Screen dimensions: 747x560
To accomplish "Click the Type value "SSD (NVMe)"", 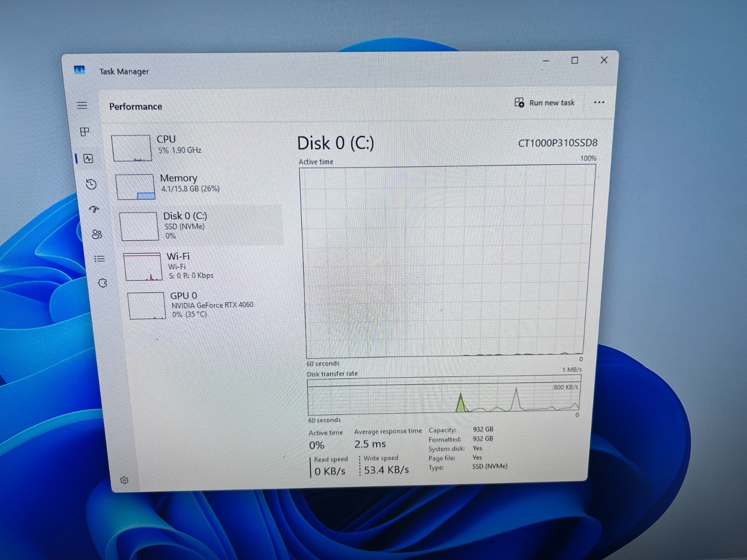I will [490, 466].
